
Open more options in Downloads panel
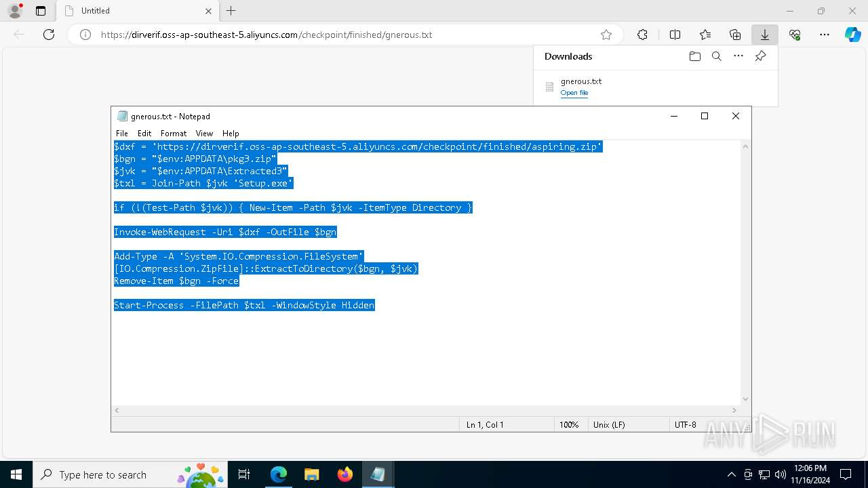click(x=738, y=56)
